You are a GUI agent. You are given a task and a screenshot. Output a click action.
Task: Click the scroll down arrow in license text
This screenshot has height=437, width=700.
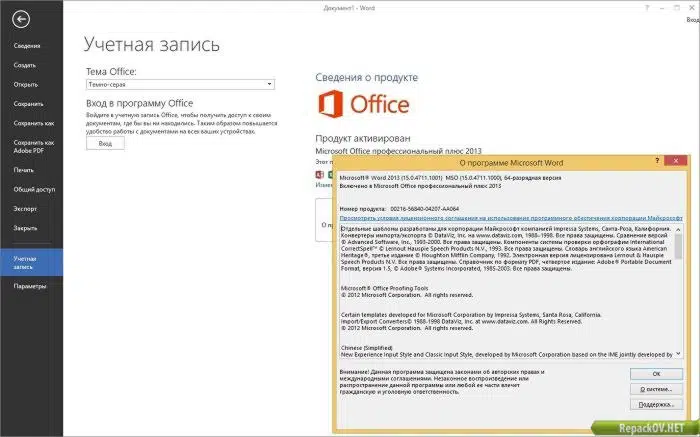point(678,354)
